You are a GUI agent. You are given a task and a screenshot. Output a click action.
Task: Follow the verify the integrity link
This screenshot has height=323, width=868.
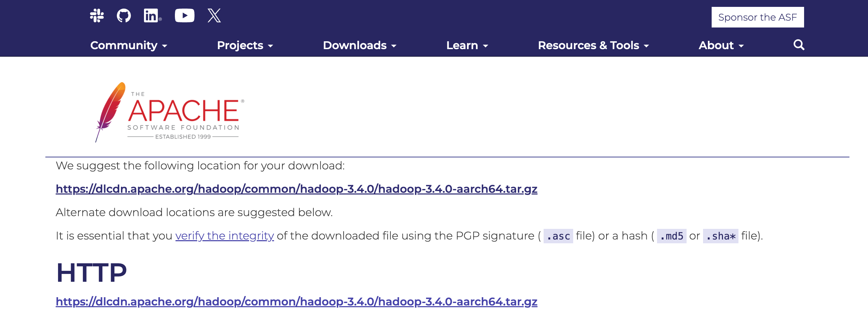coord(225,236)
